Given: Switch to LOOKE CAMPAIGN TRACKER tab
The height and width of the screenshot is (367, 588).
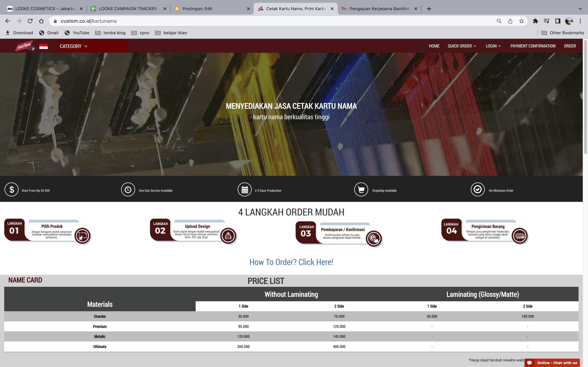Looking at the screenshot, I should [128, 9].
